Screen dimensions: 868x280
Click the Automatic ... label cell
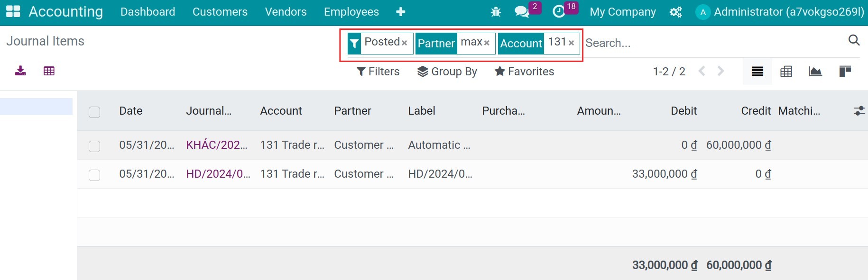[x=439, y=145]
